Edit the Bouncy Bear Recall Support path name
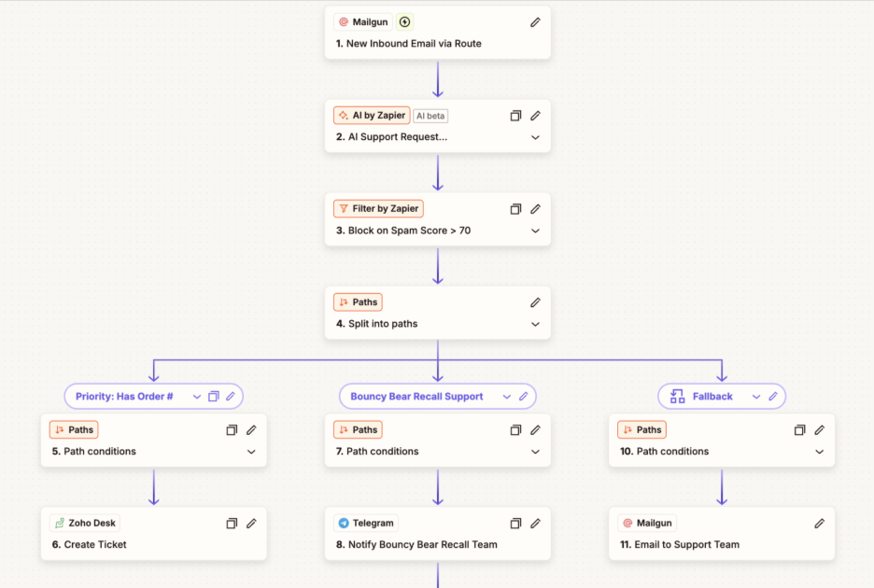874x588 pixels. 523,397
